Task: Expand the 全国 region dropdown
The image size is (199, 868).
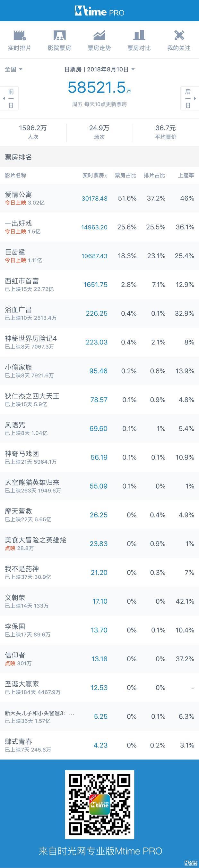Action: 13,69
